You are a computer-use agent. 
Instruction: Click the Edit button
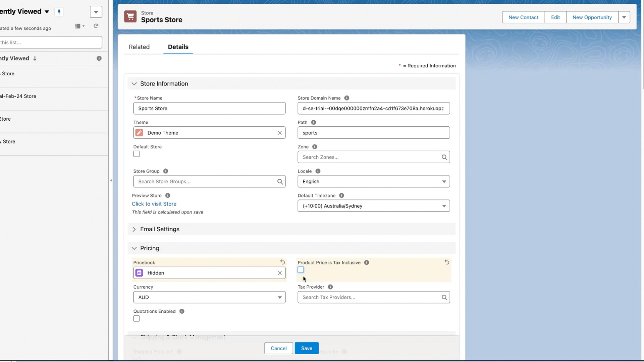(x=555, y=17)
